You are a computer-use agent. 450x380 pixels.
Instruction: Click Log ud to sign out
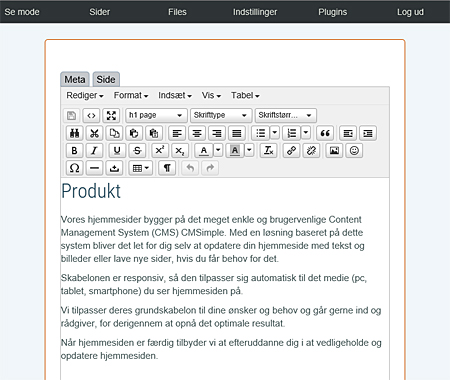(410, 12)
